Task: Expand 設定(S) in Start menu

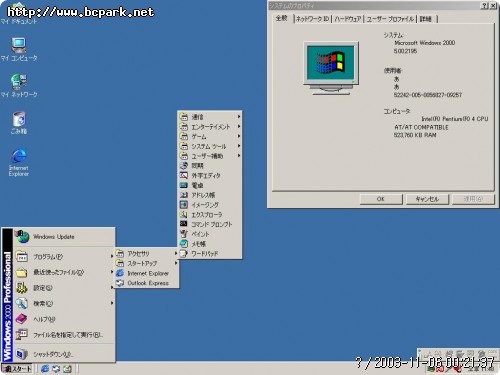Action: [x=64, y=288]
